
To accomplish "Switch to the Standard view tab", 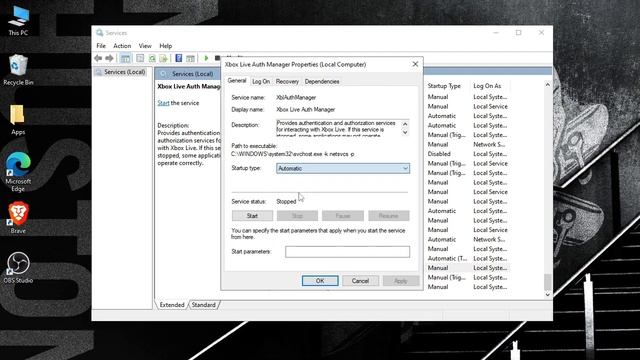I will point(203,305).
